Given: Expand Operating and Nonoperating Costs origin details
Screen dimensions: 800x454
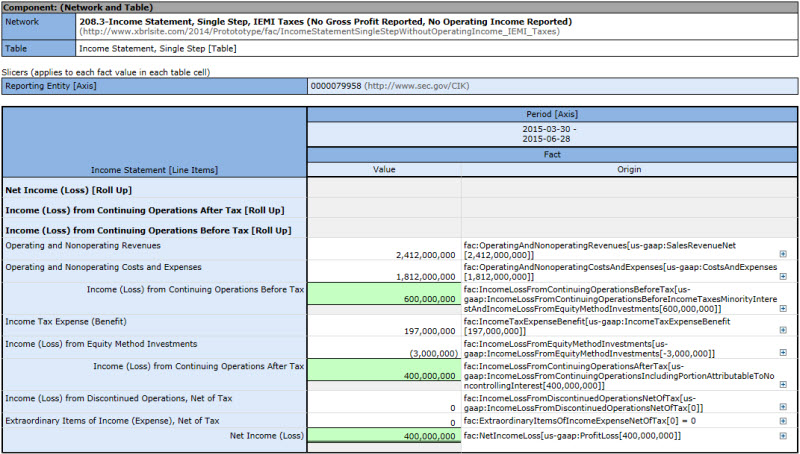Looking at the screenshot, I should 783,276.
